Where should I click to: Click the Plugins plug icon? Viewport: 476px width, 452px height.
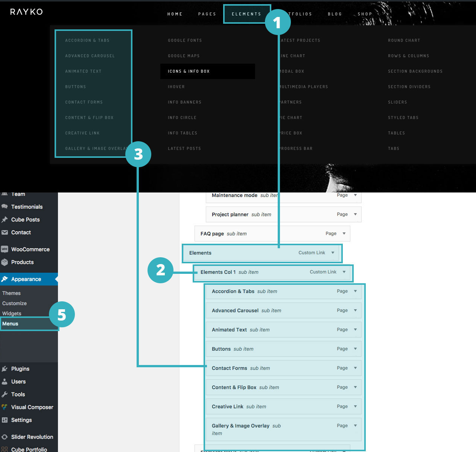click(5, 369)
